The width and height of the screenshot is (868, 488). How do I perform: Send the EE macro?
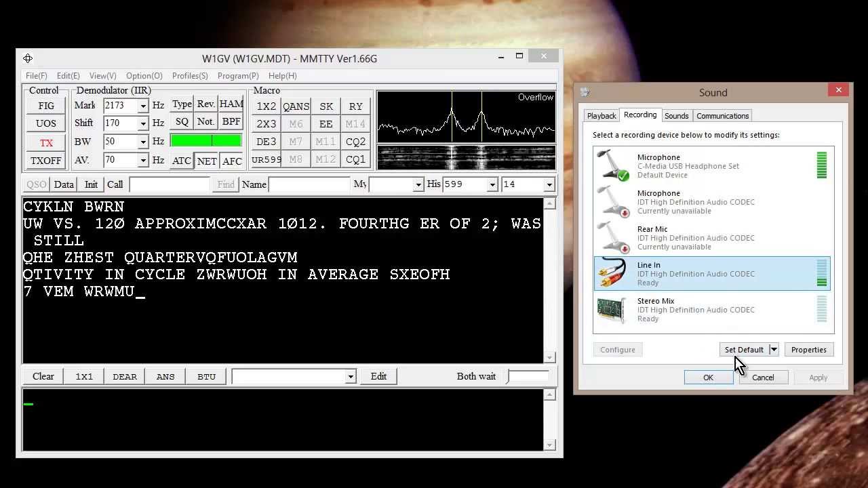tap(326, 124)
